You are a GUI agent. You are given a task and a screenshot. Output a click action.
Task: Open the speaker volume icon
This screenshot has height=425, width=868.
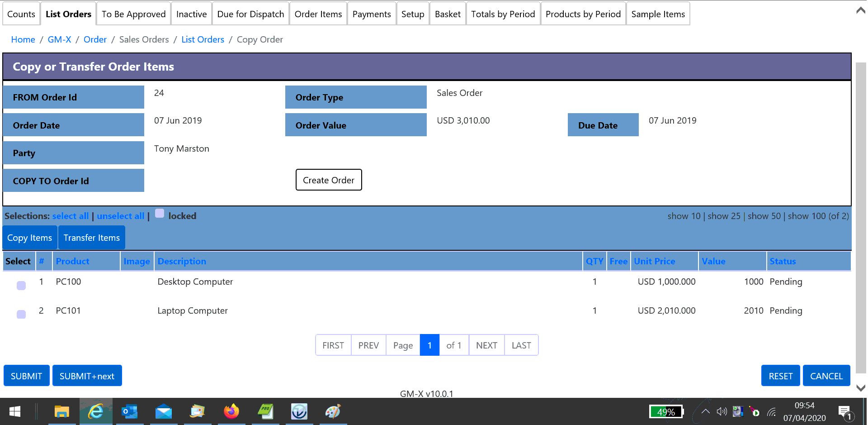coord(722,411)
